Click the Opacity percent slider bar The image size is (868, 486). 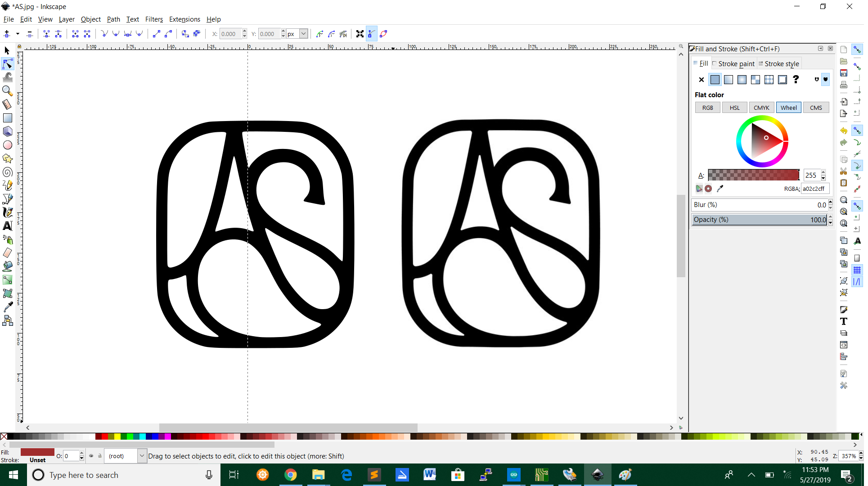tap(759, 220)
